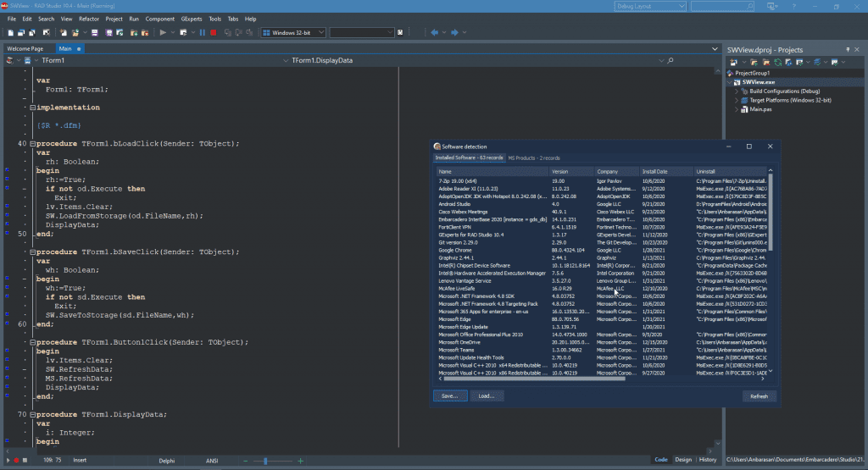Toggle breakpoint on SW.SaveToStorage line gutter
This screenshot has height=470, width=868.
7,314
